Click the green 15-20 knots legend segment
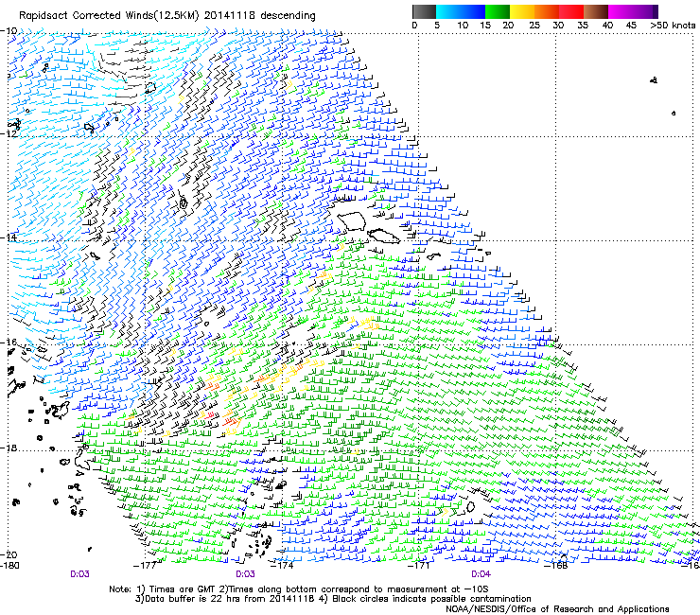The image size is (700, 615). [498, 11]
